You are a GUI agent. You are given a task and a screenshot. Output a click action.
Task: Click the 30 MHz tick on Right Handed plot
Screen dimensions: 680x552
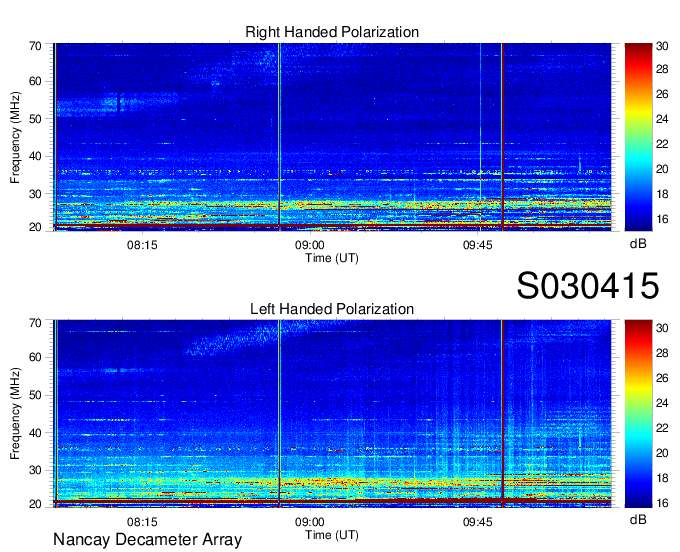tap(35, 194)
